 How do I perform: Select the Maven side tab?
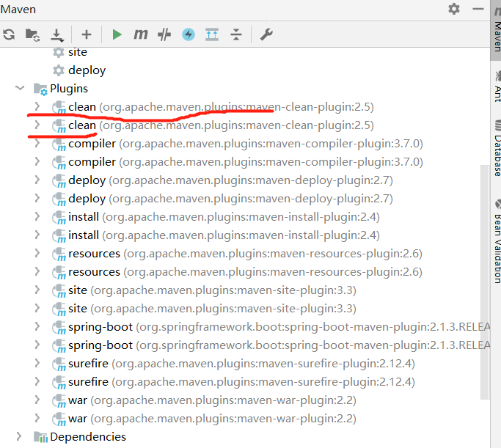[x=496, y=29]
